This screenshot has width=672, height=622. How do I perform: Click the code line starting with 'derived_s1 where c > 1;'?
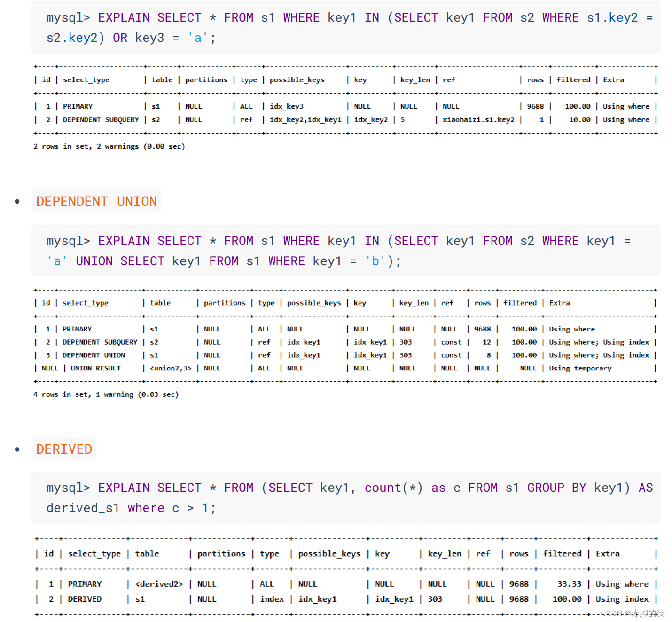[131, 508]
